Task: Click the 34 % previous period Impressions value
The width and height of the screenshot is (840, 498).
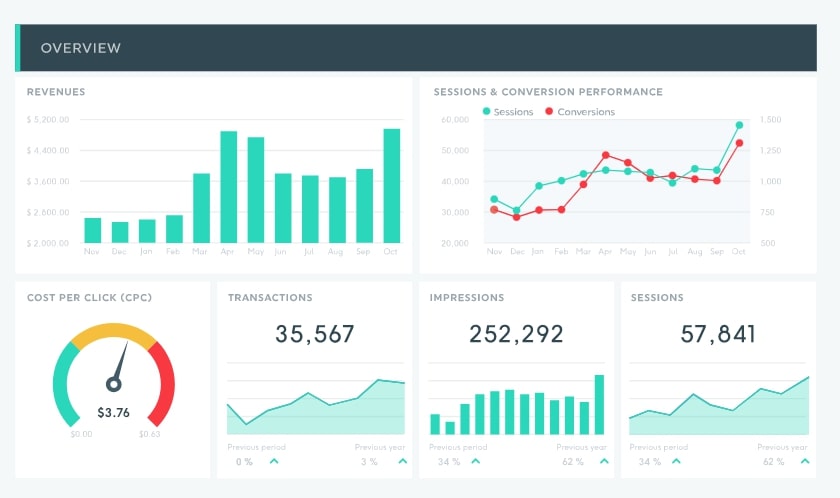Action: [x=449, y=462]
